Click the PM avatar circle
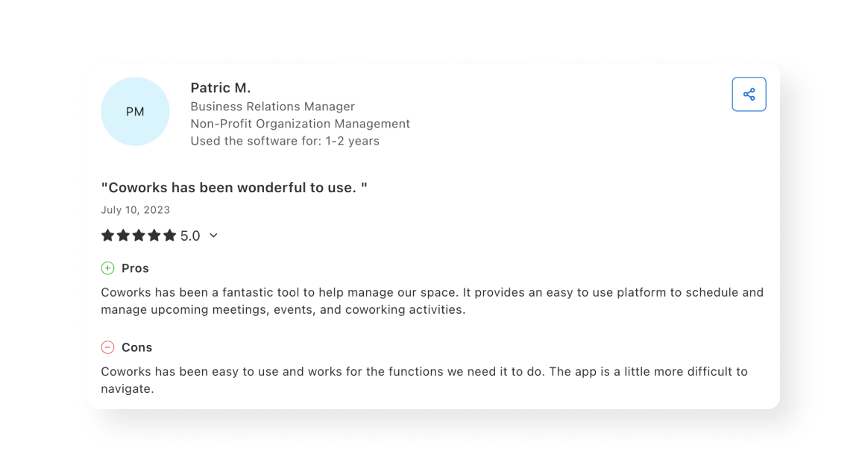The width and height of the screenshot is (868, 474). coord(135,112)
